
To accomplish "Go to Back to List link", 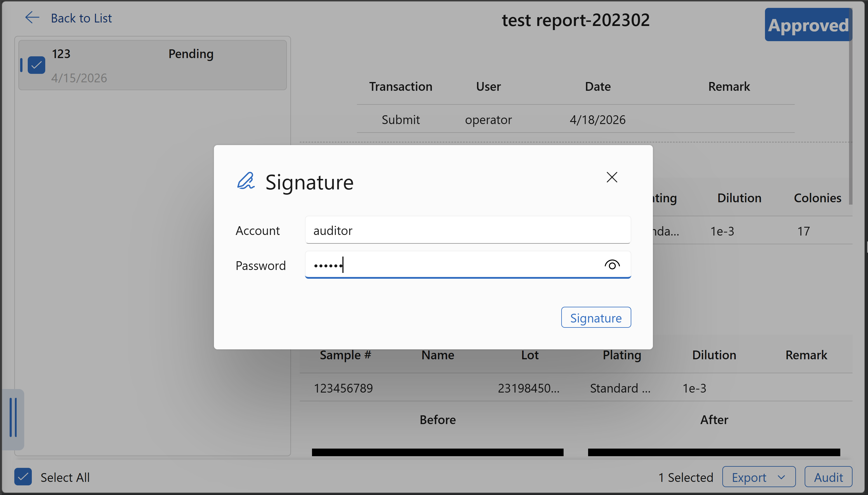I will [x=81, y=18].
